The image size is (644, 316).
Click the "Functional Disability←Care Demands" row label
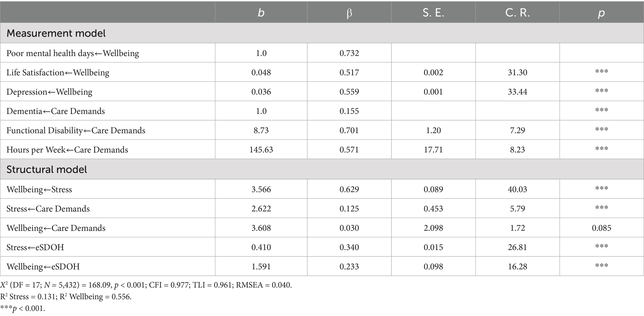(76, 130)
